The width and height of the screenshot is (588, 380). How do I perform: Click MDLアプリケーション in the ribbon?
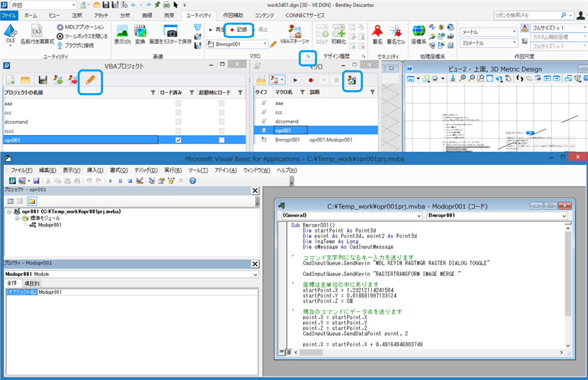(x=81, y=27)
